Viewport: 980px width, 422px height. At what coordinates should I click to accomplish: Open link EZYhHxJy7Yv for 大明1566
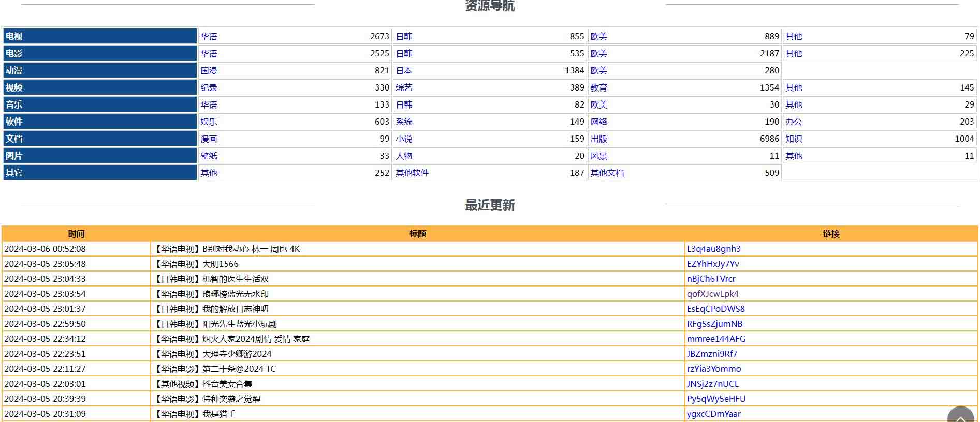coord(713,264)
